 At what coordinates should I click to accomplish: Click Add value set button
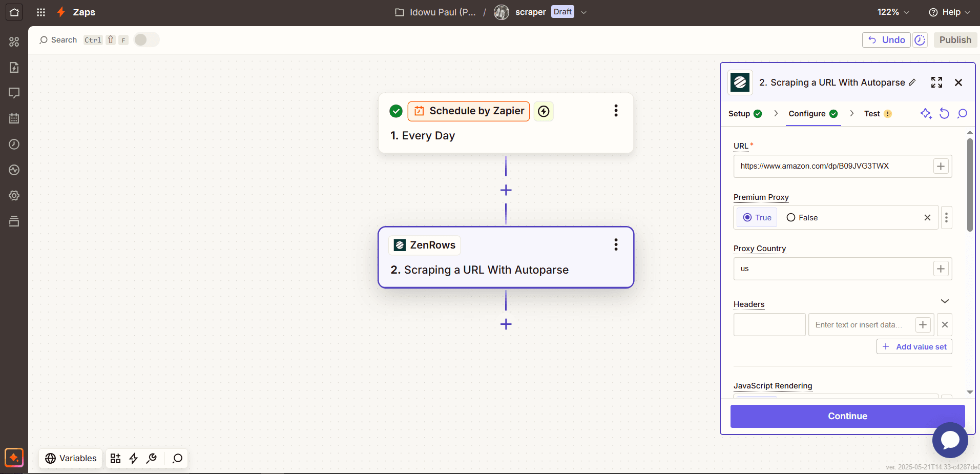tap(914, 347)
